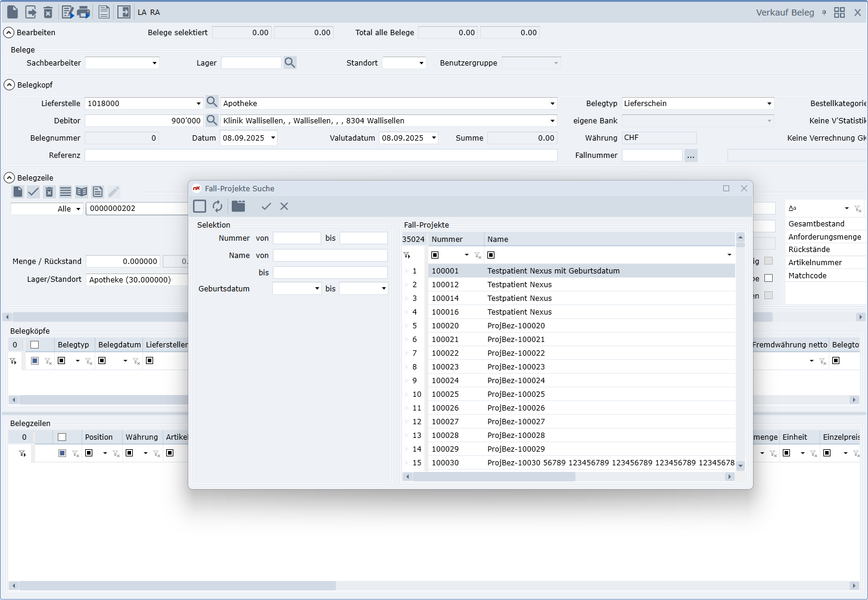This screenshot has height=600, width=868.
Task: Click the trash icon in Belegzeile toolbar
Action: (x=49, y=192)
